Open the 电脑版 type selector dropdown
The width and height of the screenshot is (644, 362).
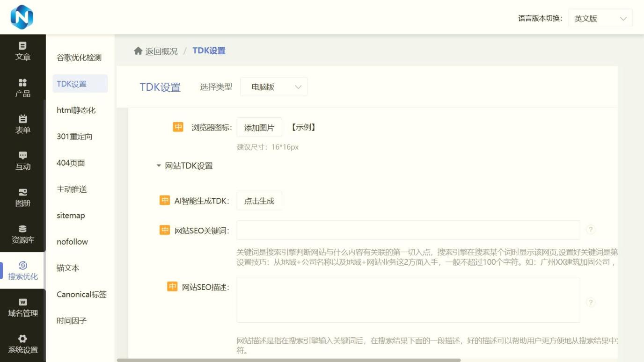coord(273,87)
